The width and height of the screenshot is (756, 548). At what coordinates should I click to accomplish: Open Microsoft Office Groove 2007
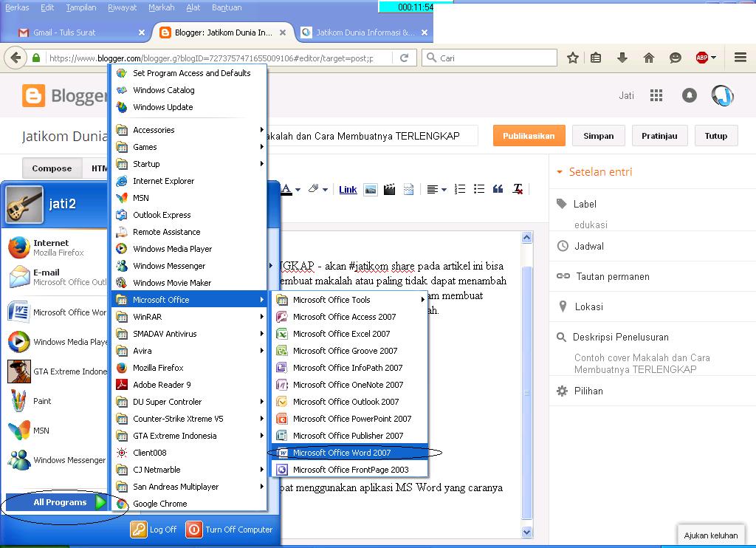point(349,351)
